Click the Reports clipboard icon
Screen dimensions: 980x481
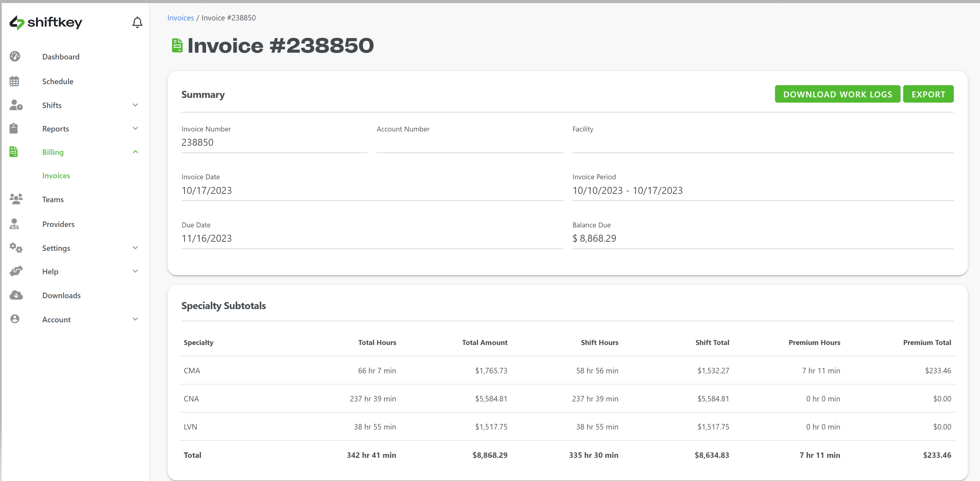(14, 128)
